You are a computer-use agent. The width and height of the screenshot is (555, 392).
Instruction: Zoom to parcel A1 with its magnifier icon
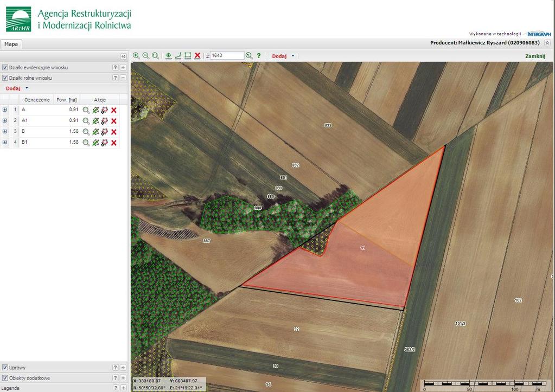pyautogui.click(x=86, y=121)
